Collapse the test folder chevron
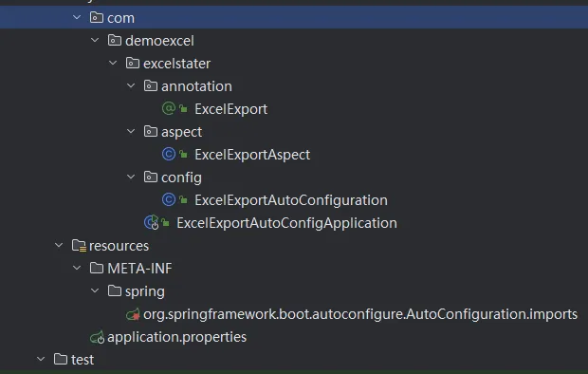 tap(41, 360)
